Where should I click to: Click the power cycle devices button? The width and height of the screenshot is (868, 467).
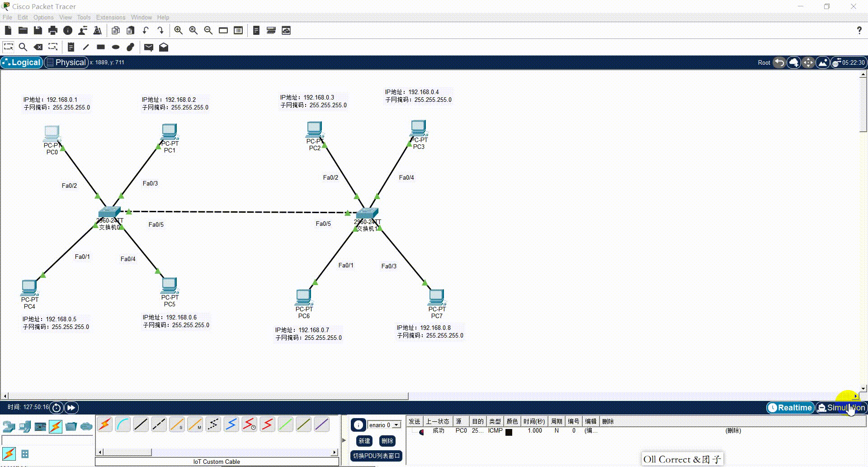click(57, 408)
